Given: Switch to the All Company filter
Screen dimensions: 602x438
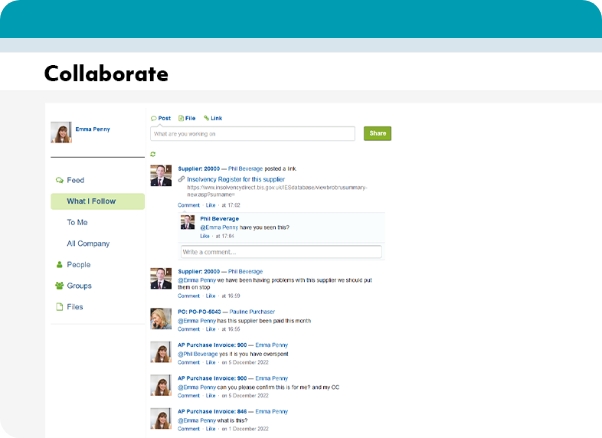Looking at the screenshot, I should 88,243.
